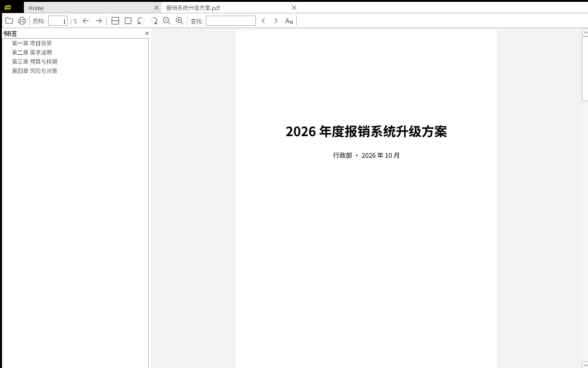
Task: Click the application logo icon in corner
Action: (x=8, y=7)
